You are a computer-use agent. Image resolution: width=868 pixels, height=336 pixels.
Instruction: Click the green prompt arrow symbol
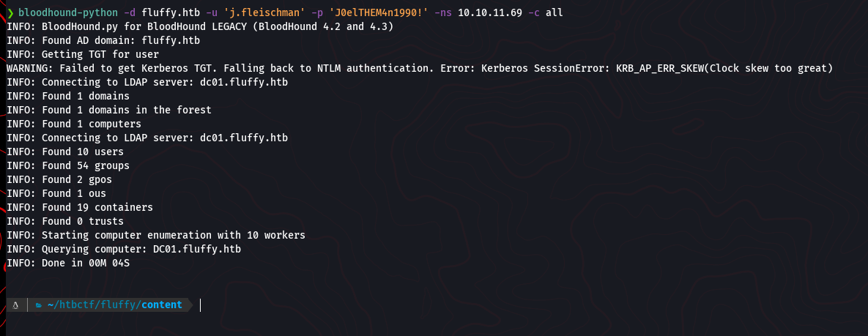[x=10, y=12]
